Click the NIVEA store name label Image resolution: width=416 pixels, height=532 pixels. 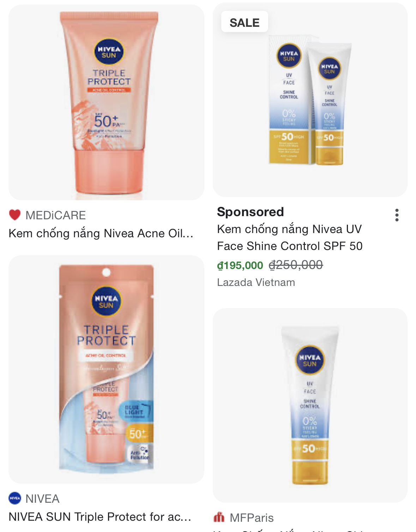click(42, 499)
